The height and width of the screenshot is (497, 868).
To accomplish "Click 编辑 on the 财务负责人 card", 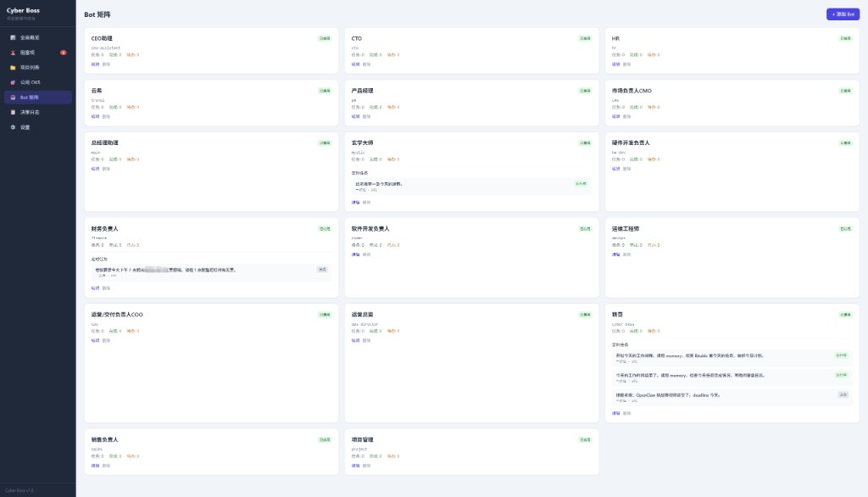I will [x=95, y=288].
